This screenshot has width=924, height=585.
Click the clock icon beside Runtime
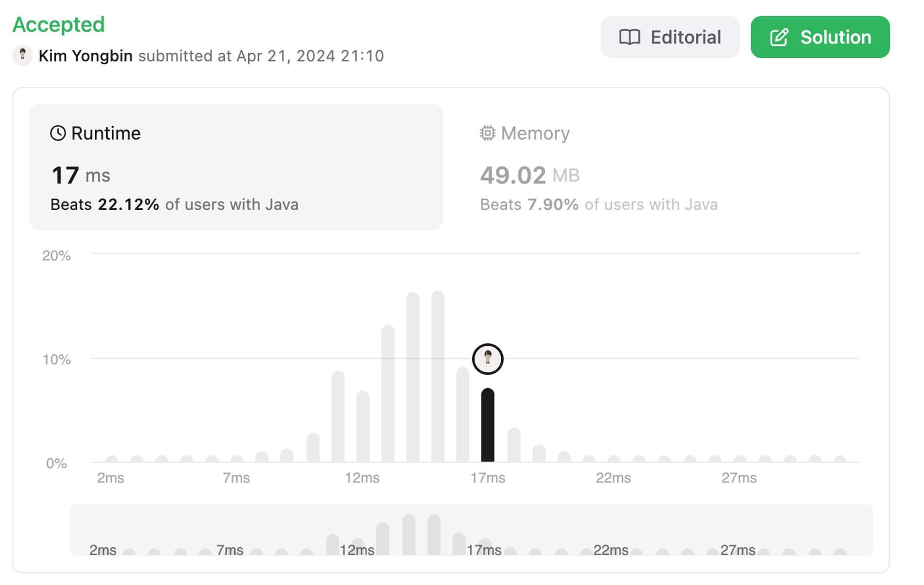[x=58, y=133]
